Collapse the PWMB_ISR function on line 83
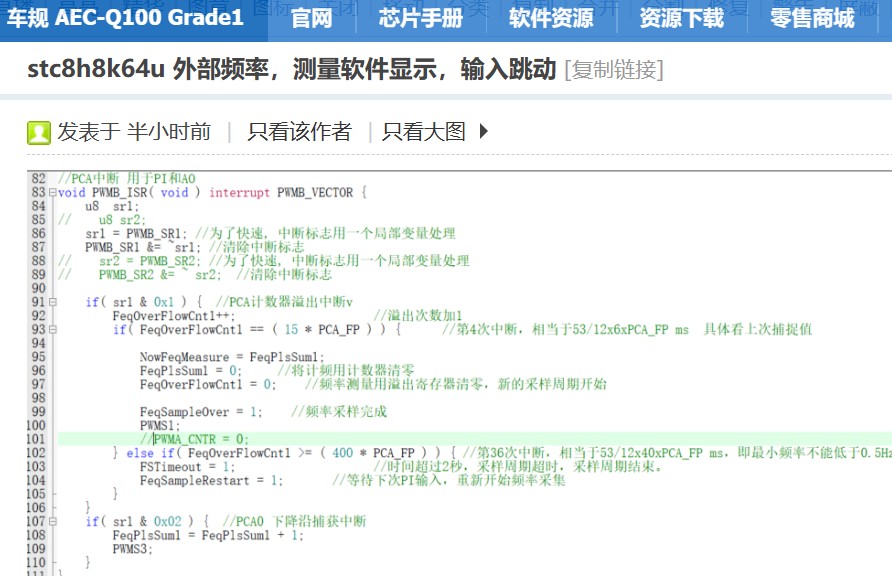The height and width of the screenshot is (576, 892). pos(52,193)
